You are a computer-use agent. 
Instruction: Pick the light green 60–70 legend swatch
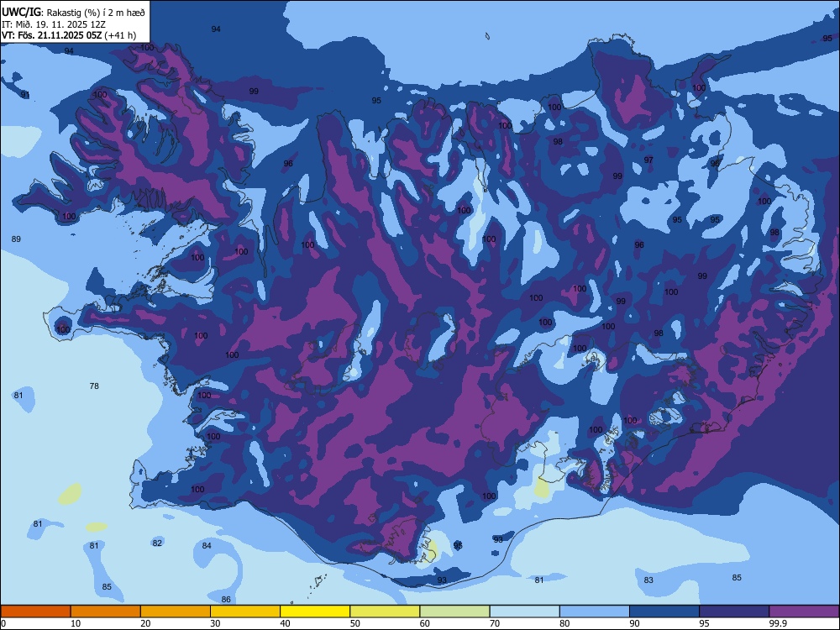click(x=454, y=612)
